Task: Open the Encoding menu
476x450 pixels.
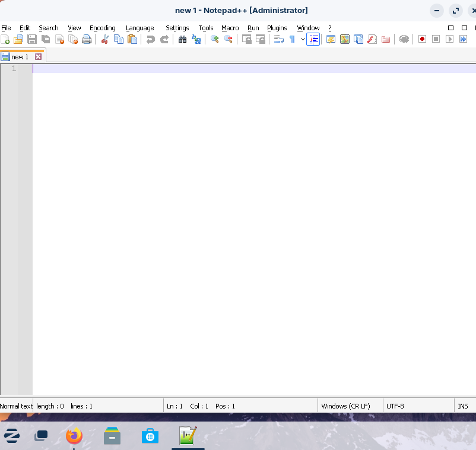Action: coord(103,28)
